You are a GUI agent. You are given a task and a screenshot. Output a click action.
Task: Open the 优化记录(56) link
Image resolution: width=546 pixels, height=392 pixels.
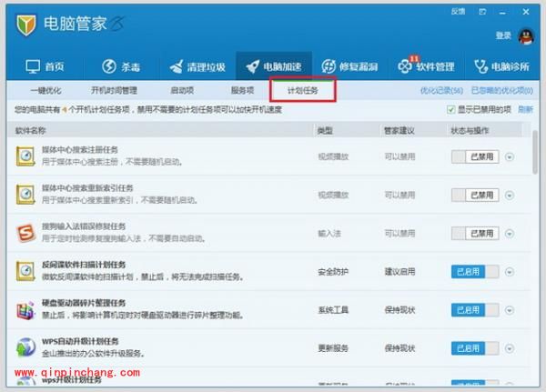pos(441,91)
